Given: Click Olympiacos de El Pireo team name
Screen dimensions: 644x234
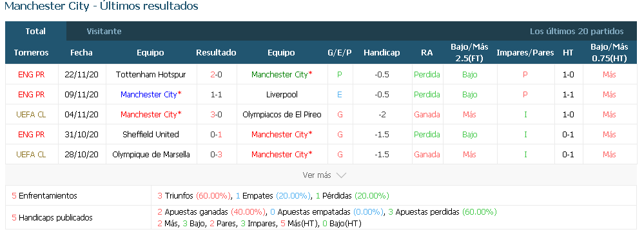Looking at the screenshot, I should (x=282, y=115).
